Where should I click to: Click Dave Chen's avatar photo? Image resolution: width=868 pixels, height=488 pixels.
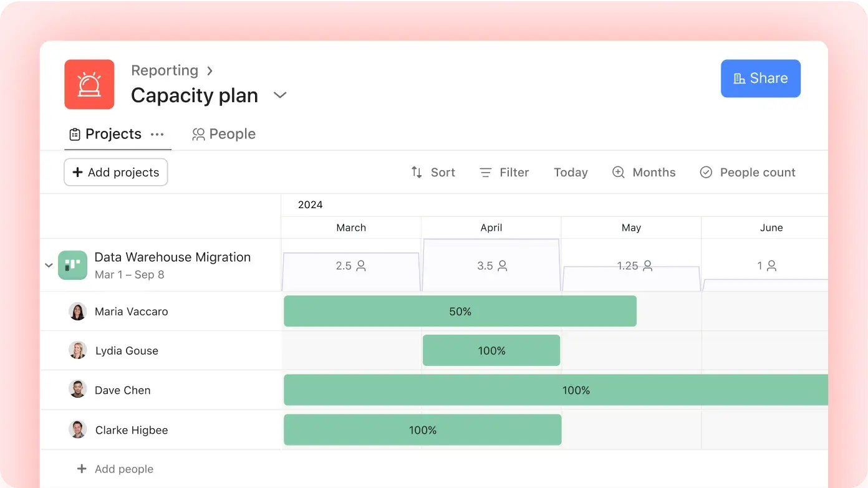pos(77,390)
